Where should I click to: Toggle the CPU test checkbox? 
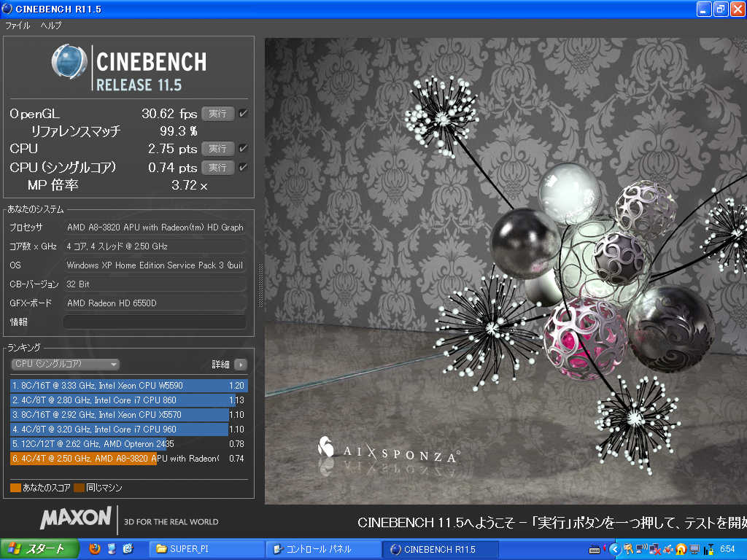pos(243,149)
